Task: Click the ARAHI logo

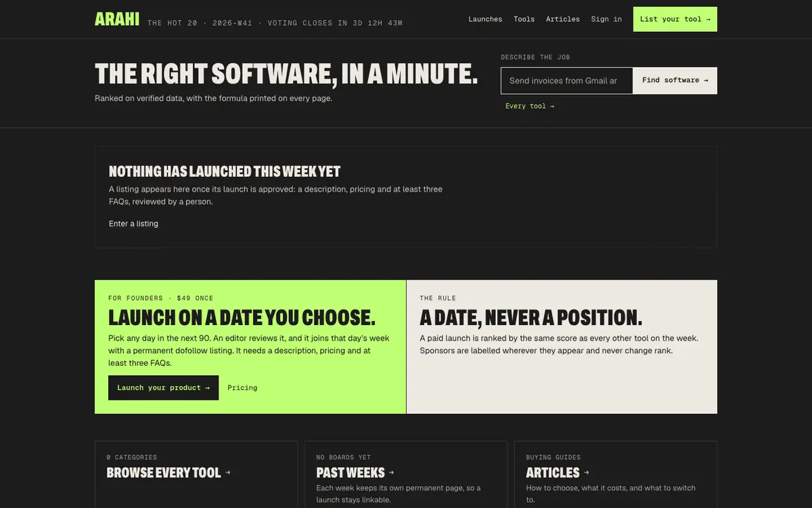Action: (x=117, y=19)
